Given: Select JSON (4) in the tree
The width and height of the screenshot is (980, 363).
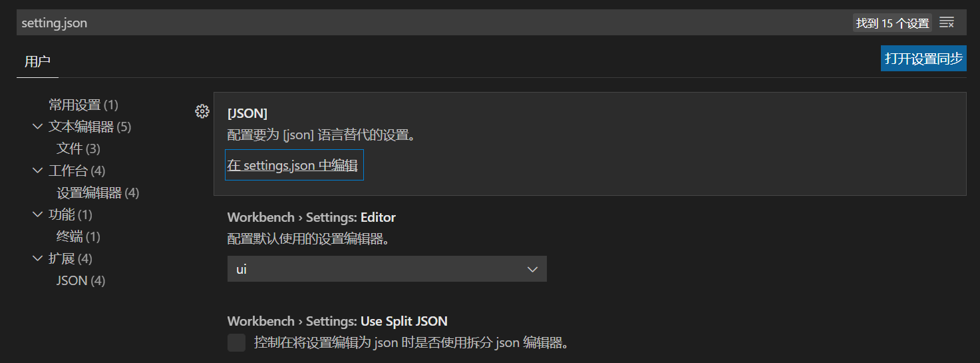Looking at the screenshot, I should click(81, 280).
